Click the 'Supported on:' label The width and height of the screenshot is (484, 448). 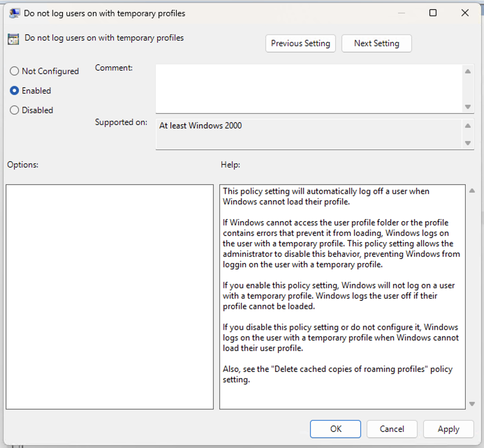[121, 122]
